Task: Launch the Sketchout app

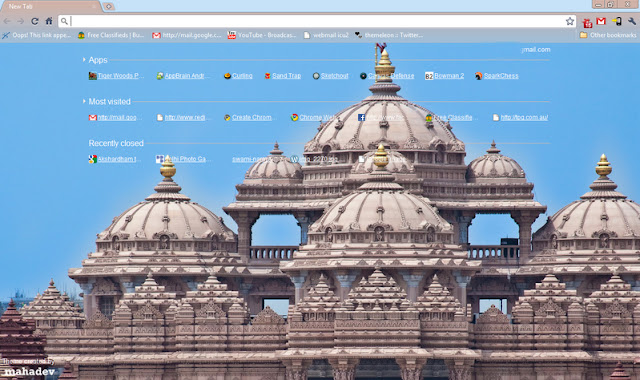Action: 331,76
